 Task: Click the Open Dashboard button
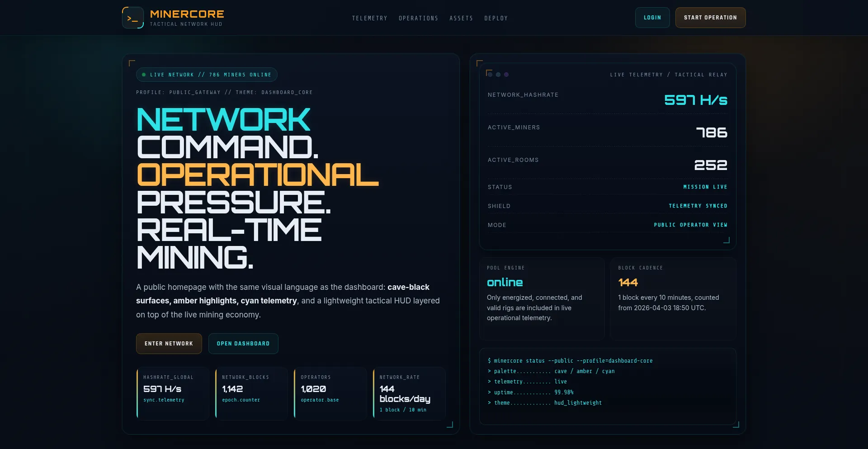click(243, 344)
